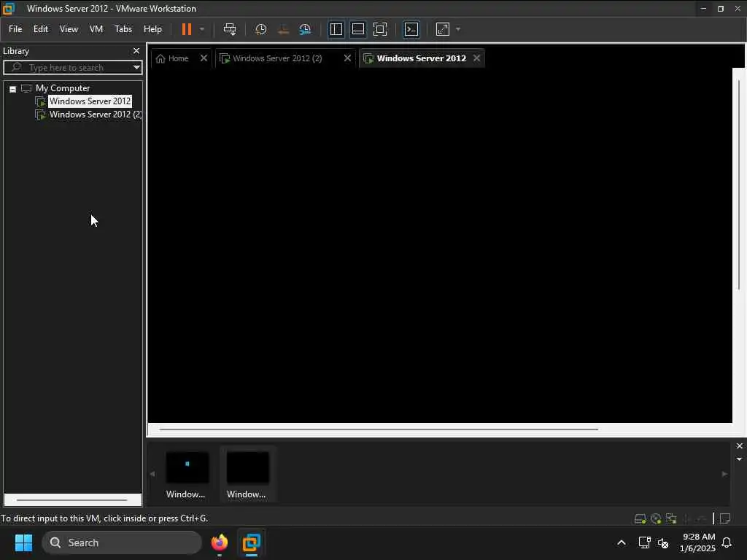This screenshot has height=560, width=747.
Task: Open the console view icon
Action: coord(411,29)
